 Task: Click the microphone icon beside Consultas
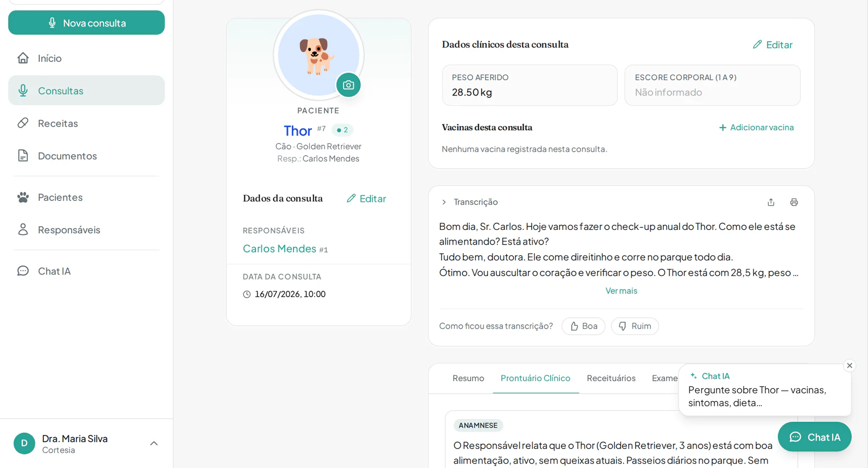(23, 91)
